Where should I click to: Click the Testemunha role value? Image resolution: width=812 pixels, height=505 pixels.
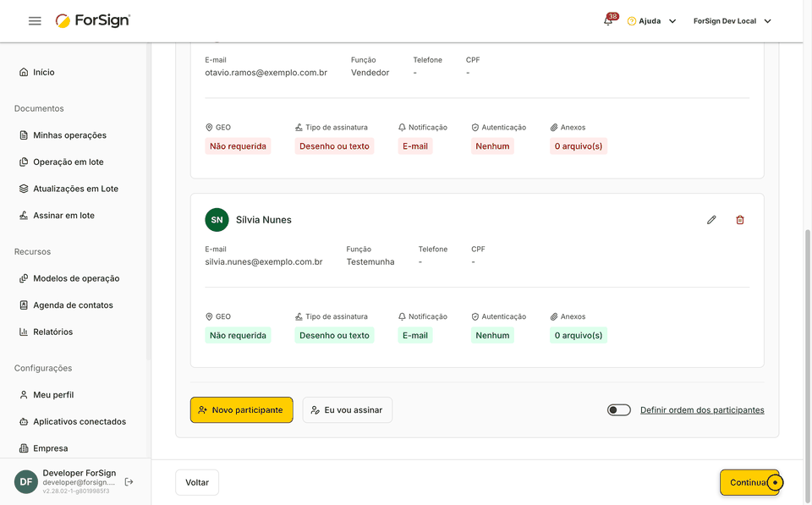370,262
